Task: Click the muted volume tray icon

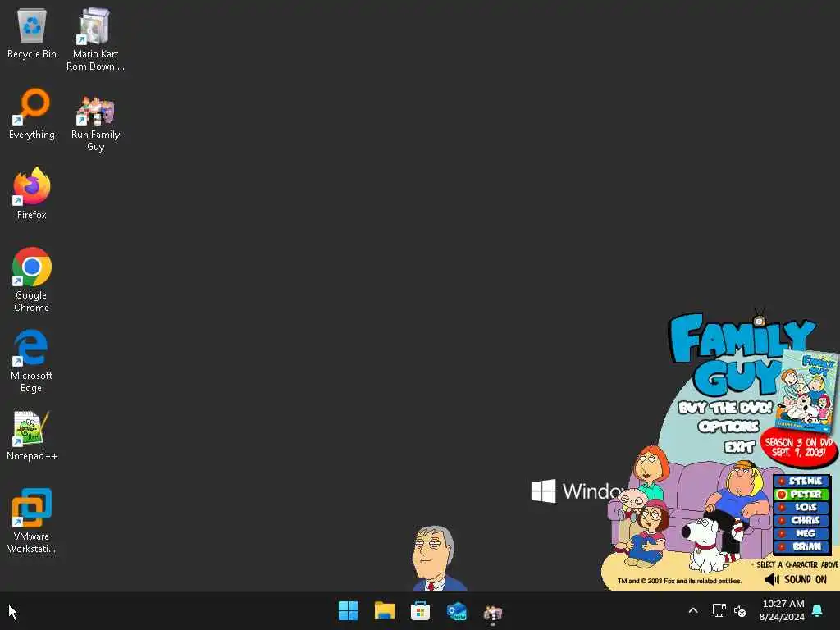Action: point(740,610)
